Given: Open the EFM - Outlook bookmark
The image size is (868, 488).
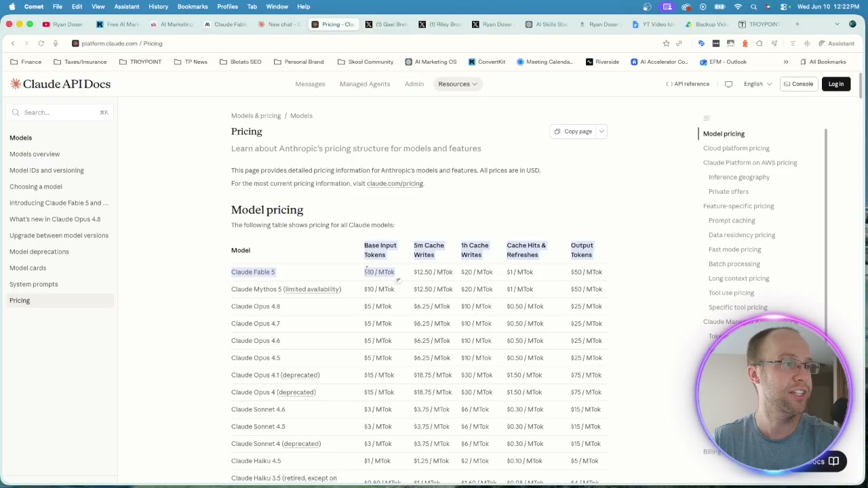Looking at the screenshot, I should click(x=723, y=62).
